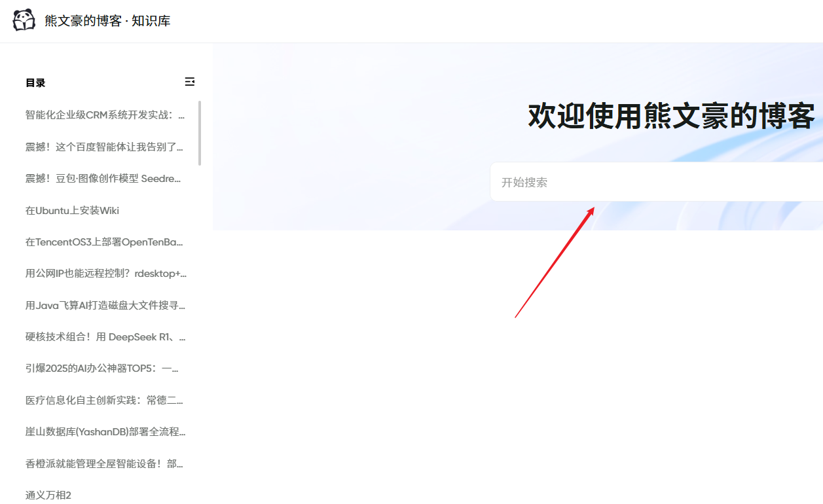
Task: Open the 香橙派就能管理全屋智能设备 article
Action: [x=103, y=463]
